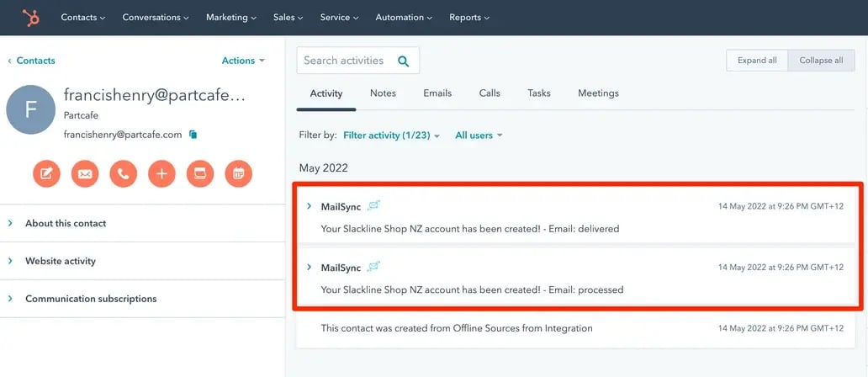
Task: Click the magnifier icon in search activities
Action: [404, 61]
